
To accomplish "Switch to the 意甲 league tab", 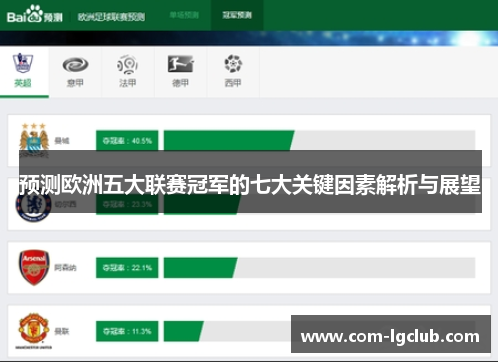I will [75, 72].
